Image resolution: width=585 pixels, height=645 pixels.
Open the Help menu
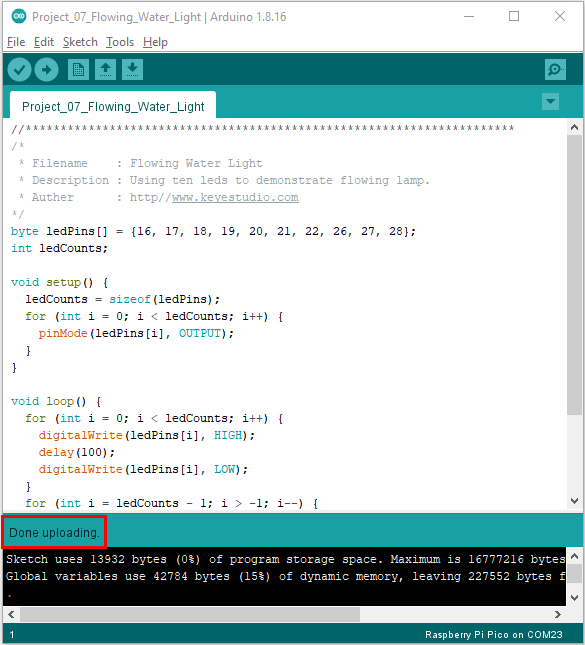point(155,42)
